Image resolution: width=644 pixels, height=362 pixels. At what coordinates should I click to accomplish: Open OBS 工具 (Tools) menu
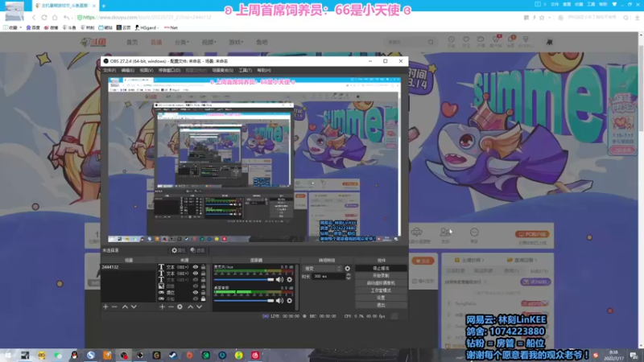[x=246, y=70]
